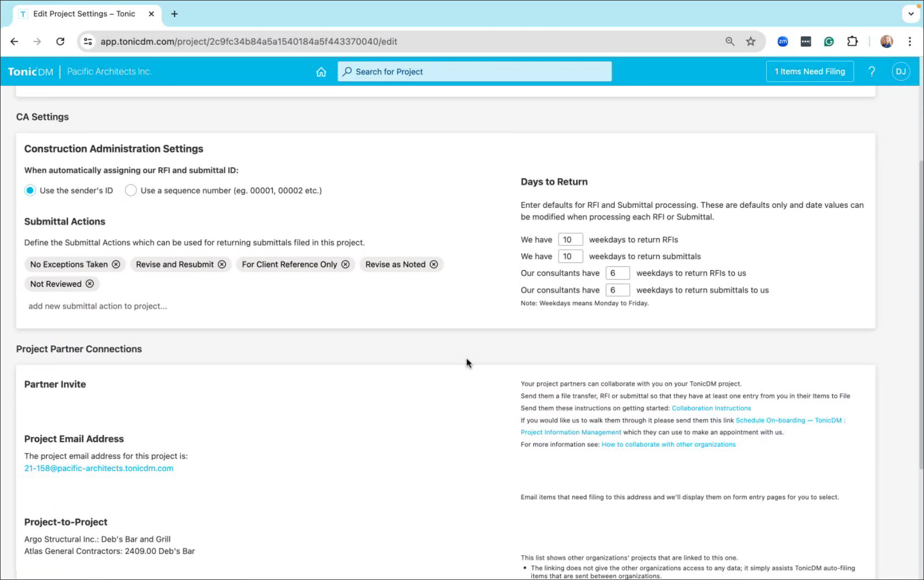Remove the Revise as Noted action
Screen dimensions: 924x580
pos(434,265)
